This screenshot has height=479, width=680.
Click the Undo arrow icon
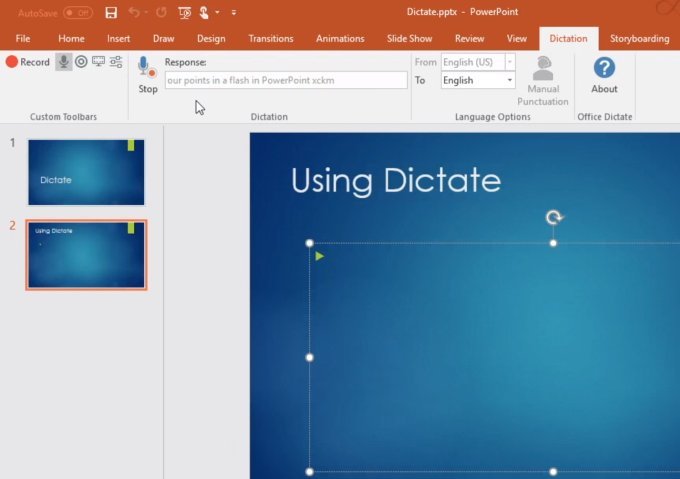click(x=134, y=12)
